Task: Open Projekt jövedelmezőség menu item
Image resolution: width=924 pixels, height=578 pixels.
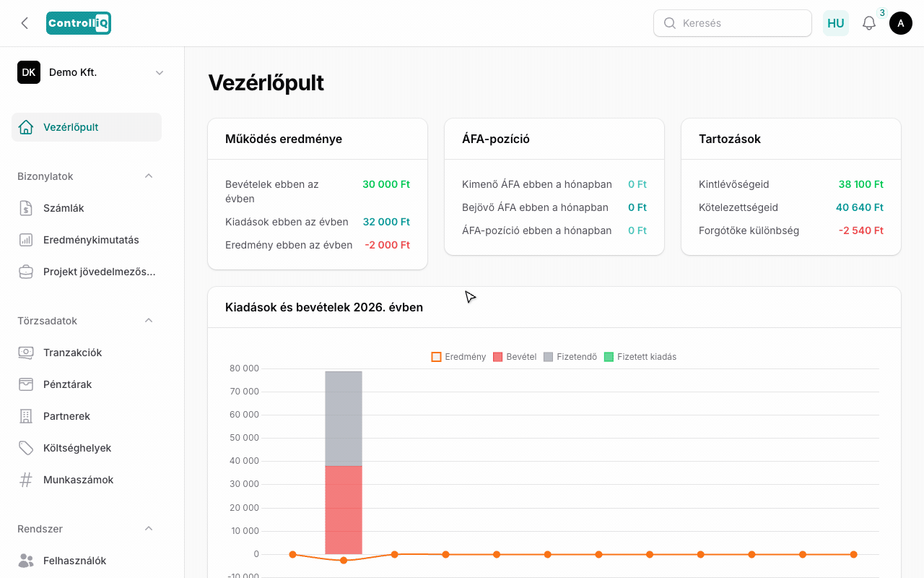Action: point(87,272)
